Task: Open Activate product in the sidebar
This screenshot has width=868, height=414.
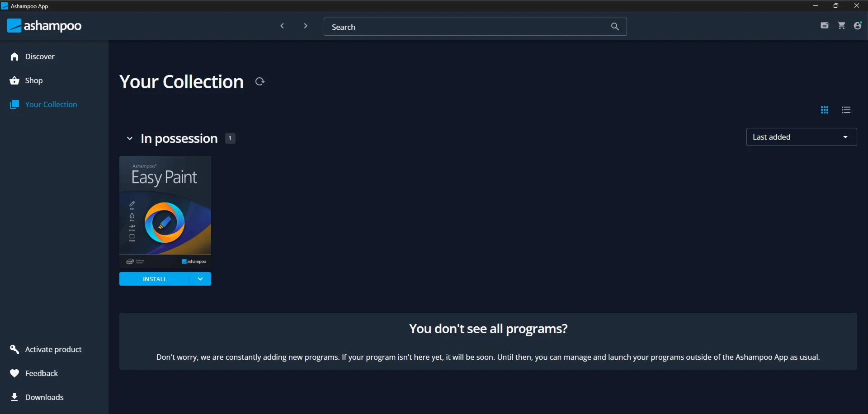Action: click(x=53, y=349)
